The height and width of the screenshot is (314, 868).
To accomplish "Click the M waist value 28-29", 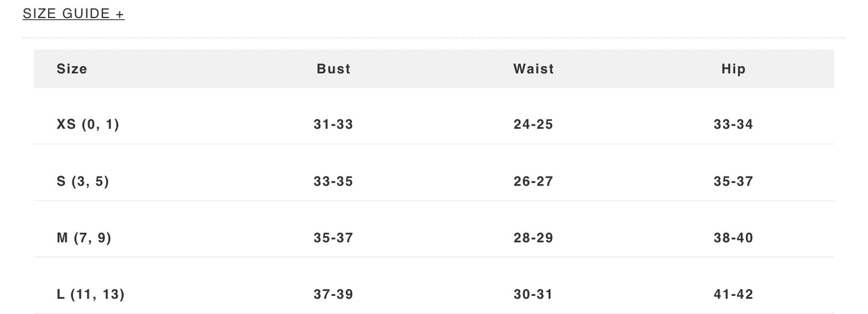I will click(x=533, y=238).
